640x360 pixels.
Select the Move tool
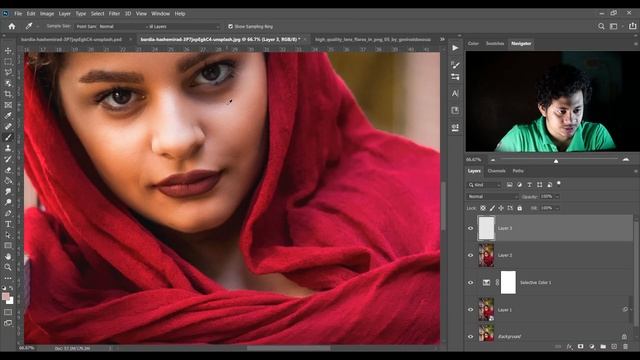click(x=8, y=51)
